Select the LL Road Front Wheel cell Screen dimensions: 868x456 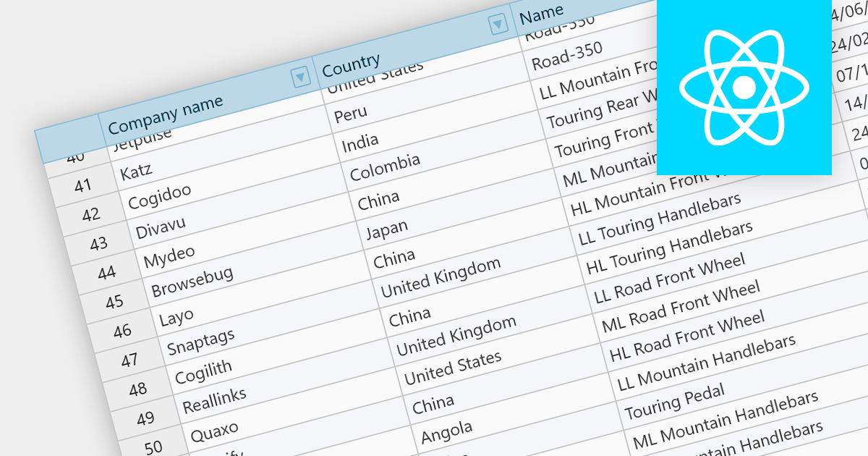(669, 282)
